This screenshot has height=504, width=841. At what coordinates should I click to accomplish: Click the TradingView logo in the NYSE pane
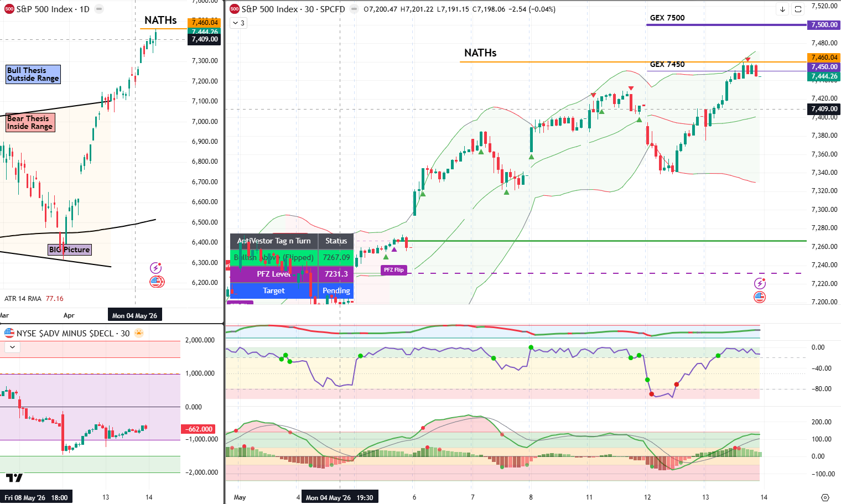pyautogui.click(x=14, y=478)
